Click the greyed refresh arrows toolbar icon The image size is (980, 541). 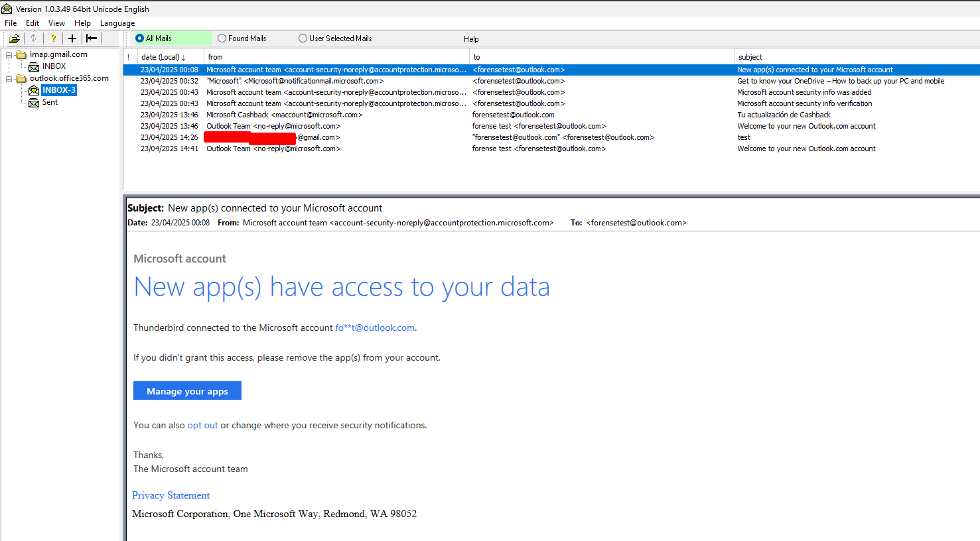point(34,38)
